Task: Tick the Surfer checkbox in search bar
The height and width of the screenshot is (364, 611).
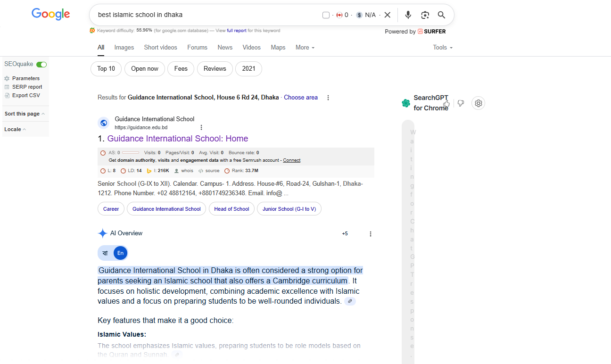Action: coord(326,15)
